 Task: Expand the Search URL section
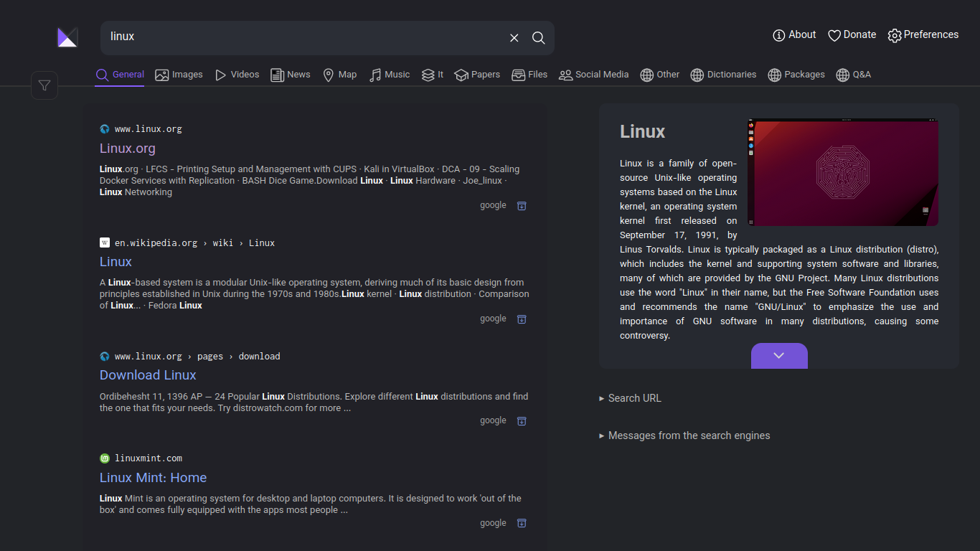(630, 398)
